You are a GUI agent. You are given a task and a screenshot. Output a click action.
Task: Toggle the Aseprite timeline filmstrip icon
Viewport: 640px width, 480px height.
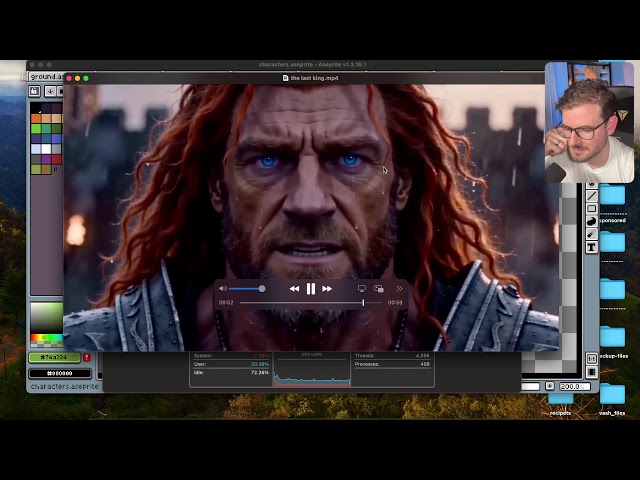coord(592,372)
